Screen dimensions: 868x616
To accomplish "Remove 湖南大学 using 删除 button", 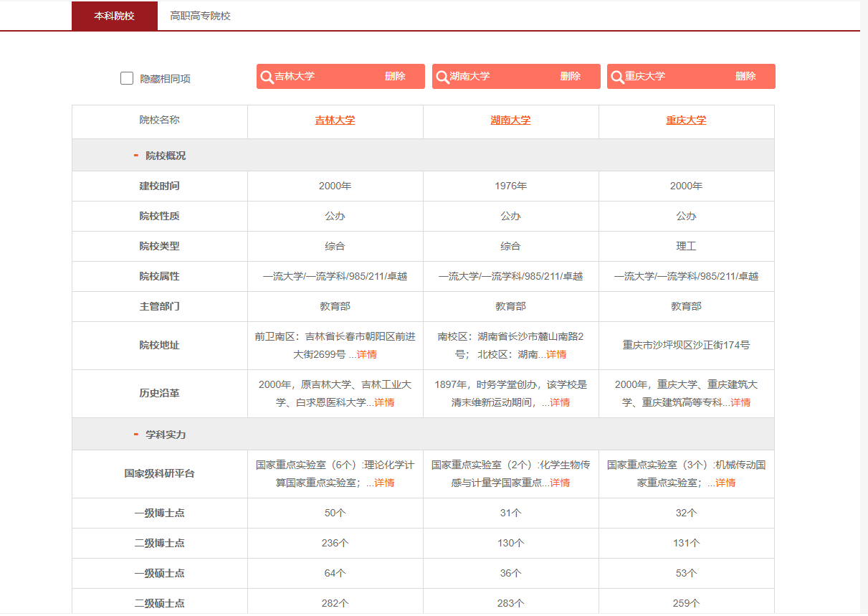I will [571, 76].
